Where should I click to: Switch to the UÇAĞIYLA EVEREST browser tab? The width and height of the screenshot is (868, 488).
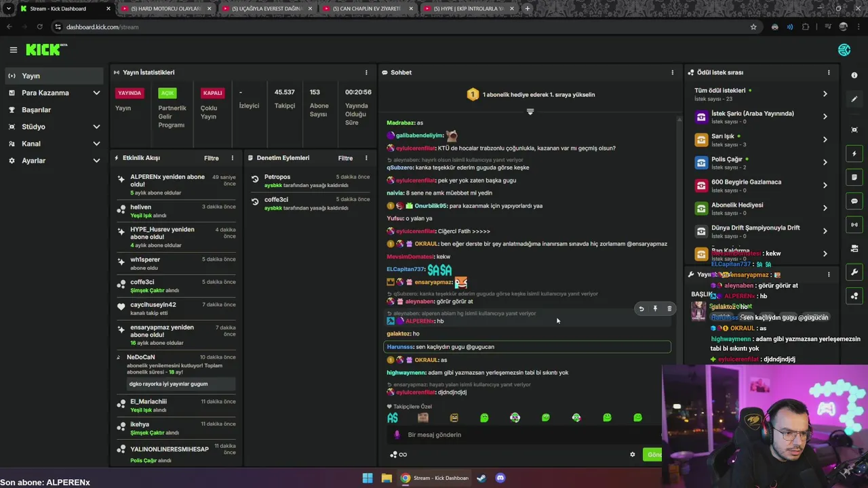[266, 9]
